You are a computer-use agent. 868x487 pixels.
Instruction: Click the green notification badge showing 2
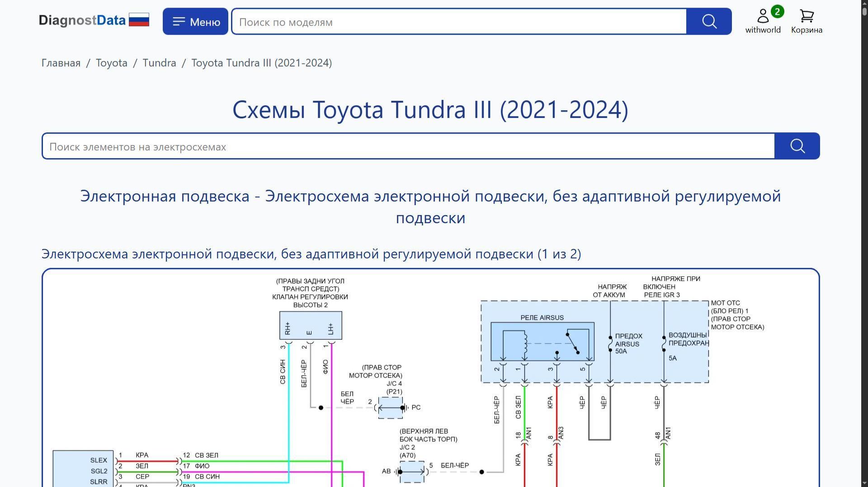(777, 11)
